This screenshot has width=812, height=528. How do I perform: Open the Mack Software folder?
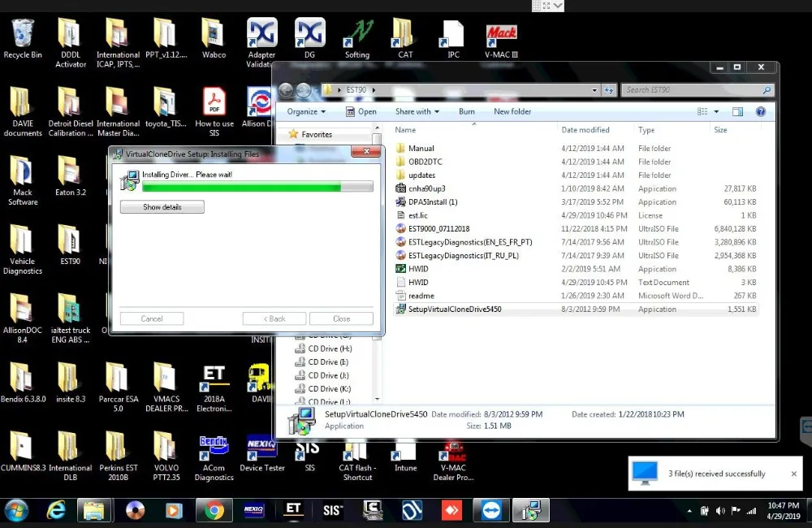coord(22,181)
